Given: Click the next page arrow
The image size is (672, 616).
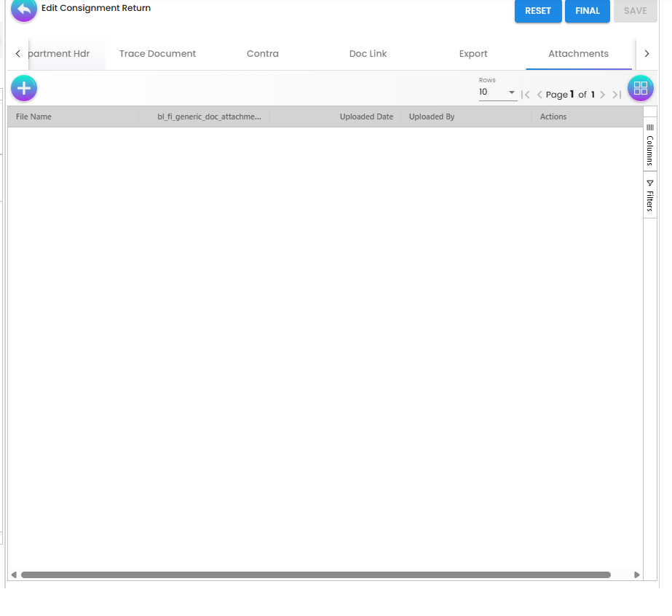Looking at the screenshot, I should [x=602, y=94].
